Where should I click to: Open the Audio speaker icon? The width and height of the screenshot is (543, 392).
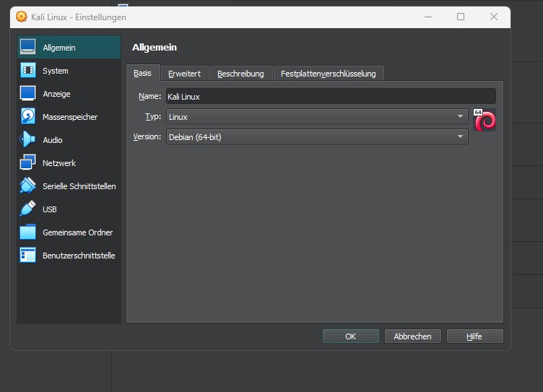pyautogui.click(x=27, y=139)
